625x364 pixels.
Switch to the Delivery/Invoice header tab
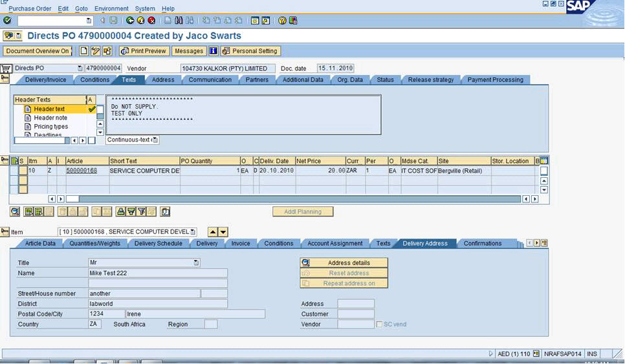(x=45, y=80)
